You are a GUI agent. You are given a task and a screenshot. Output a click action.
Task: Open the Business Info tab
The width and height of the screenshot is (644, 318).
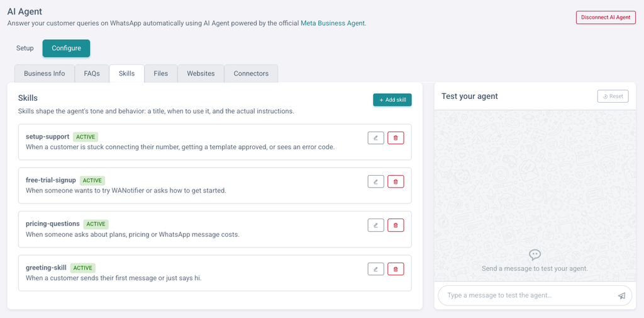click(45, 74)
